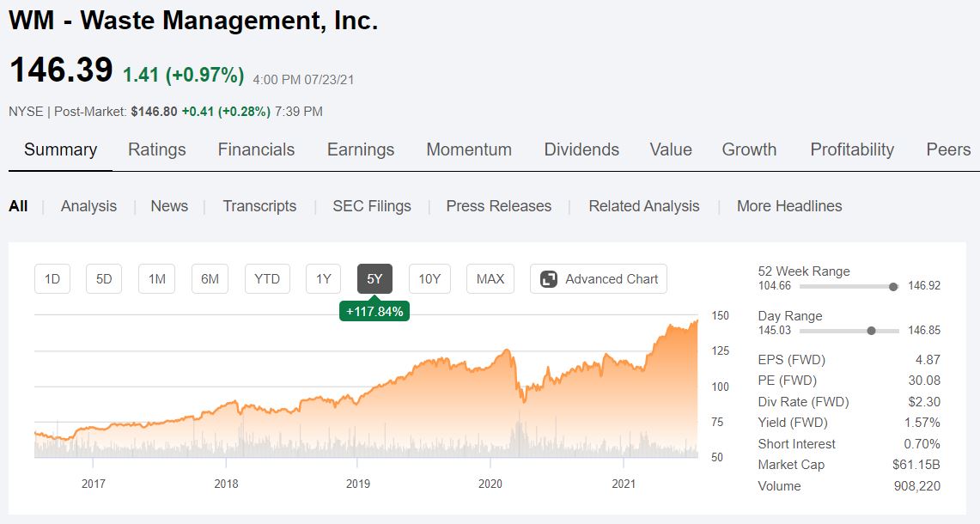
Task: Click the Day Range label
Action: click(x=790, y=316)
